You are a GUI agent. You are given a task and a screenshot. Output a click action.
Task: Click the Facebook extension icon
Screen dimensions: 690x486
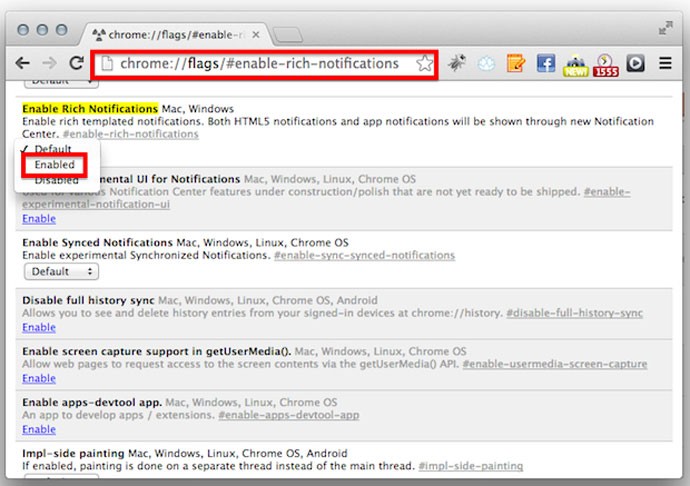[546, 64]
